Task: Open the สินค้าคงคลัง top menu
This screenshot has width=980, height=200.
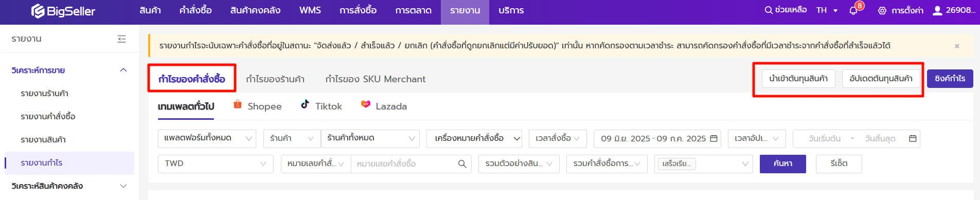Action: tap(255, 10)
